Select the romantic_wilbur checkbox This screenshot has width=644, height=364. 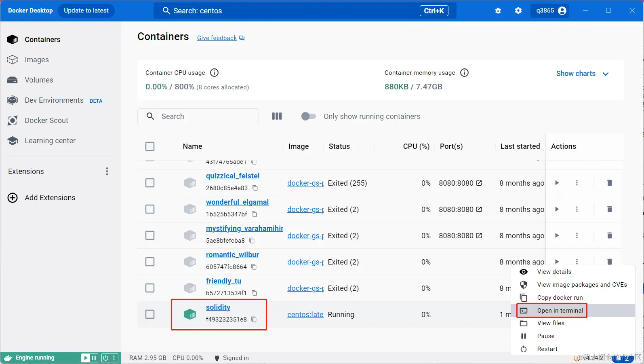[x=150, y=262]
